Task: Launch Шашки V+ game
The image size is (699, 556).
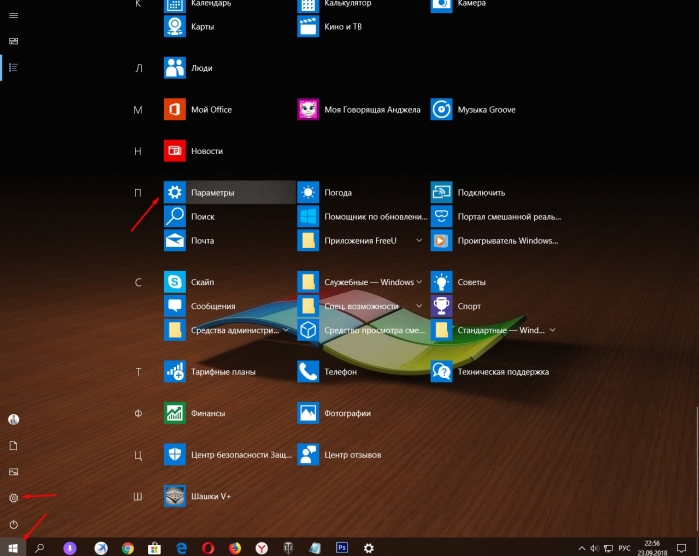Action: coord(197,496)
